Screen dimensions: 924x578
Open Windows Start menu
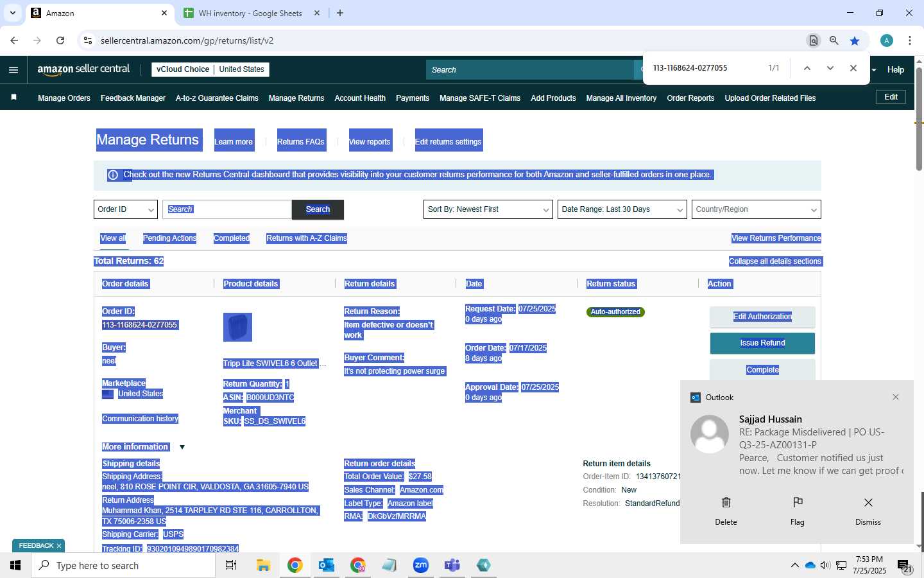pos(15,565)
